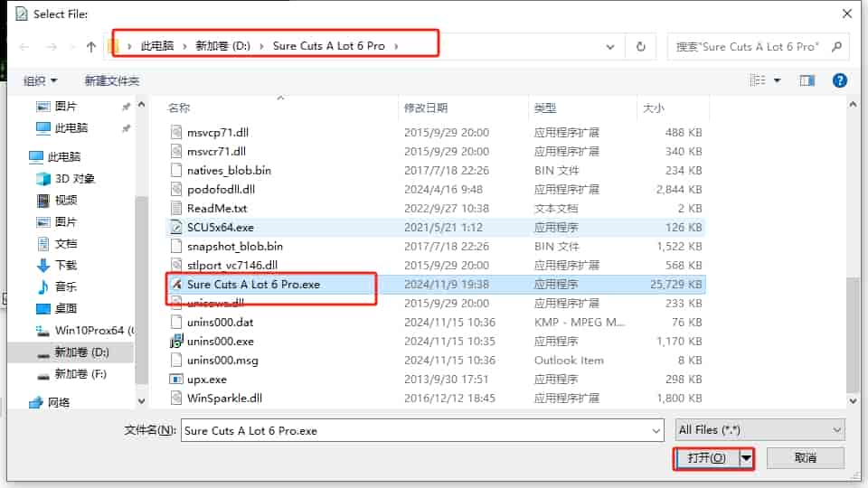
Task: Select 新加卷 (F:) drive in sidebar
Action: pos(80,374)
